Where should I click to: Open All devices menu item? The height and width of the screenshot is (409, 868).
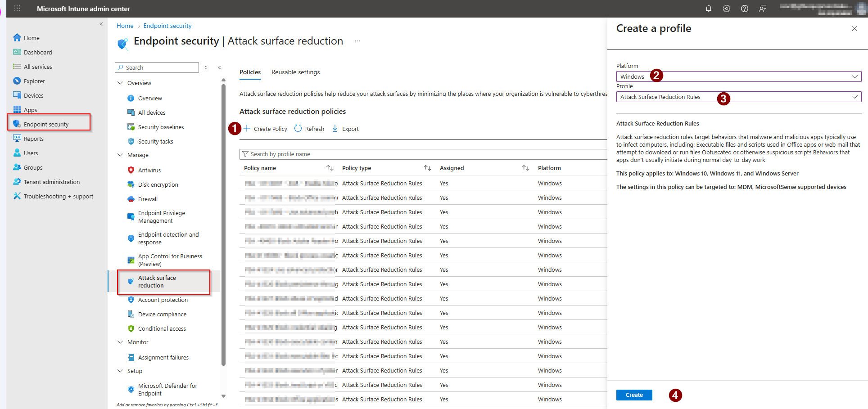click(152, 112)
